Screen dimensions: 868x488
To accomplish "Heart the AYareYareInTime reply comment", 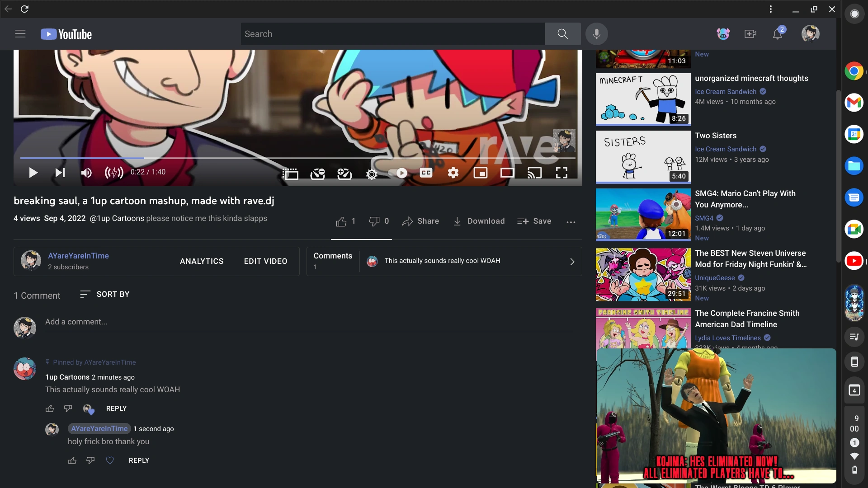I will pos(110,460).
